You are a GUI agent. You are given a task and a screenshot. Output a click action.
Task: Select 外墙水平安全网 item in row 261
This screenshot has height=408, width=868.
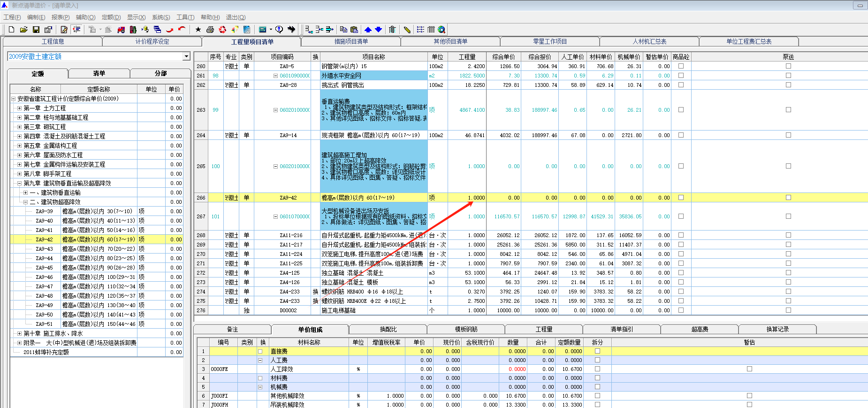point(373,76)
